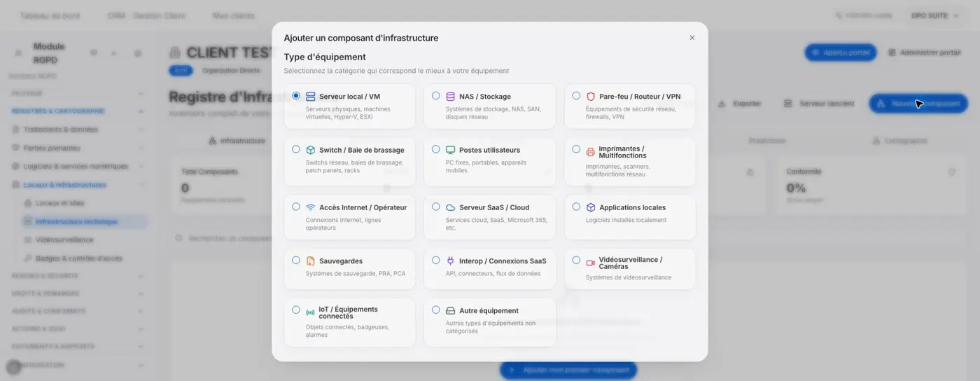
Task: Click the database icon of NAS / Stockage
Action: pos(451,97)
